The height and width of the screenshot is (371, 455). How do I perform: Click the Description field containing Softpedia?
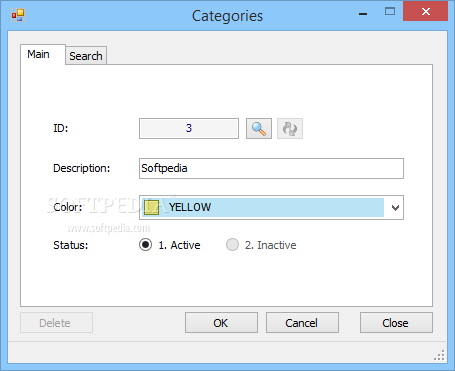(x=271, y=168)
